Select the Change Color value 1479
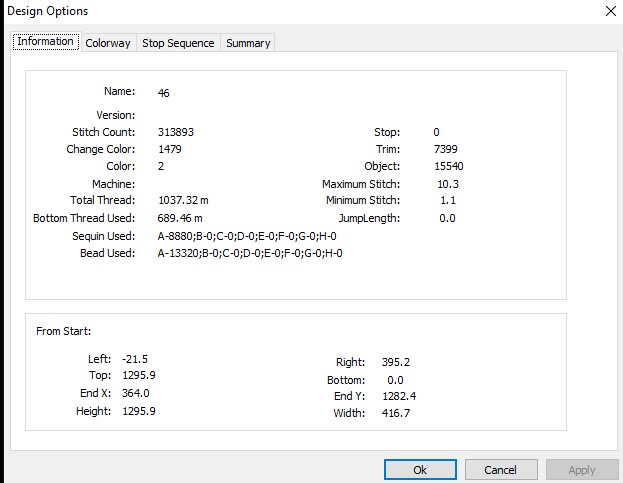 [170, 149]
